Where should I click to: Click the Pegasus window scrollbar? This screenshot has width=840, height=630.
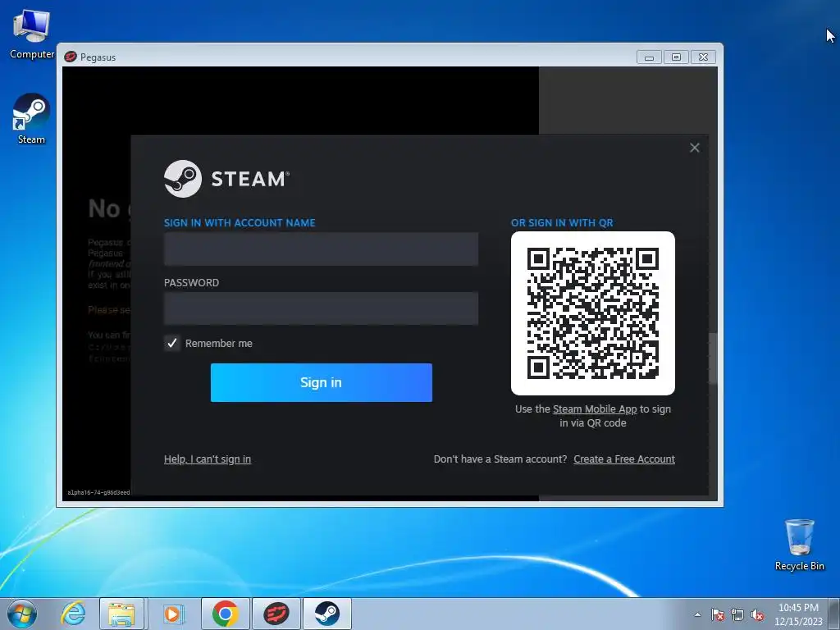tap(713, 358)
